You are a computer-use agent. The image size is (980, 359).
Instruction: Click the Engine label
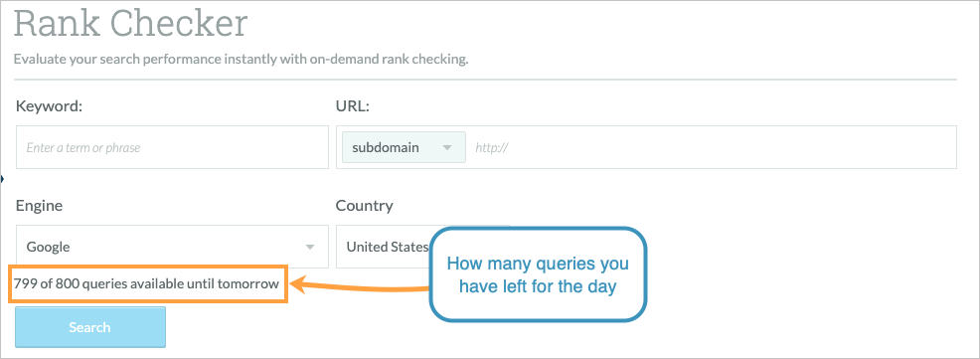[39, 206]
